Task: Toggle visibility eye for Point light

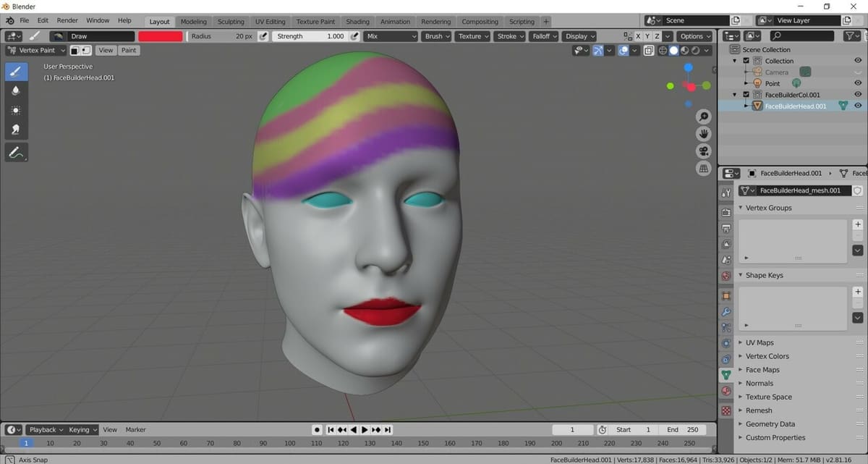Action: 858,83
